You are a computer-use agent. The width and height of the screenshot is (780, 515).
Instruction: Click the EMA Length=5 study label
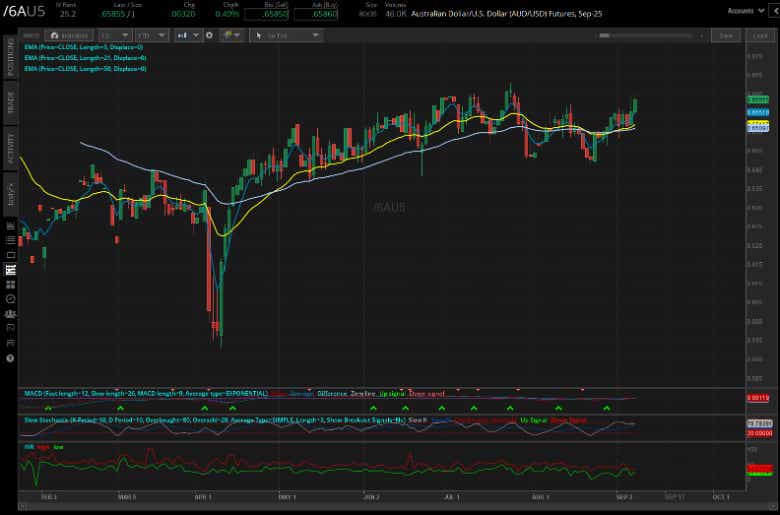pyautogui.click(x=84, y=47)
